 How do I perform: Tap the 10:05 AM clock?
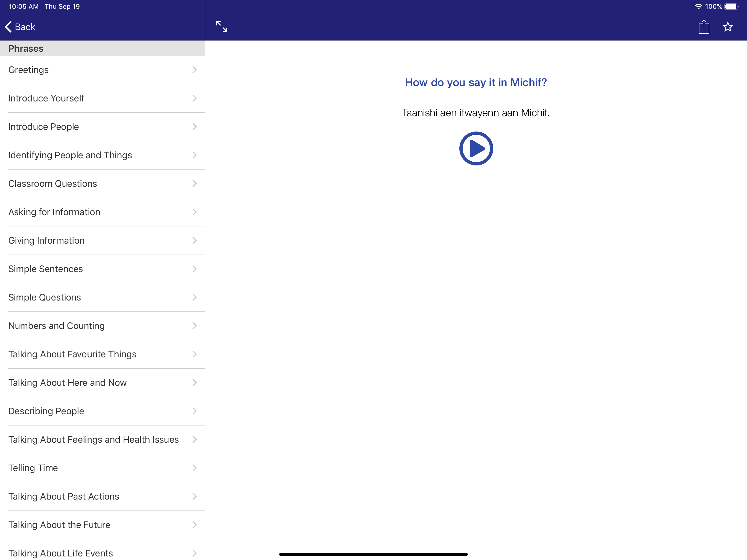point(24,6)
